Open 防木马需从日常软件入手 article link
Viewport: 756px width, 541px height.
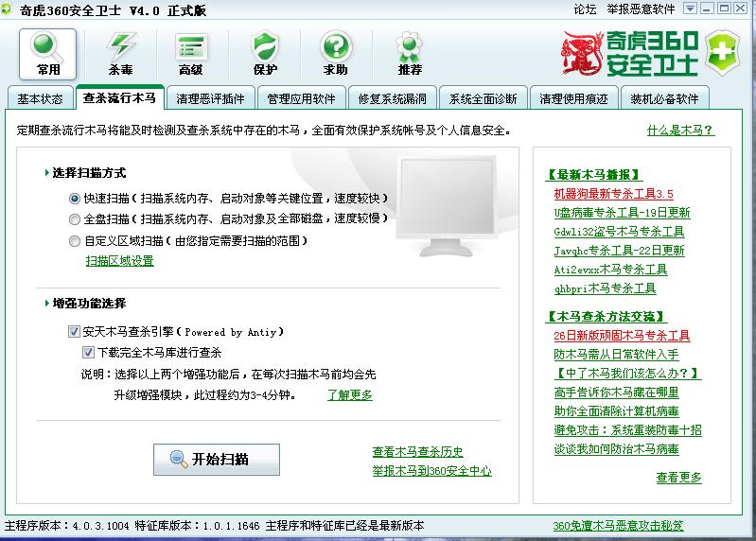point(616,355)
